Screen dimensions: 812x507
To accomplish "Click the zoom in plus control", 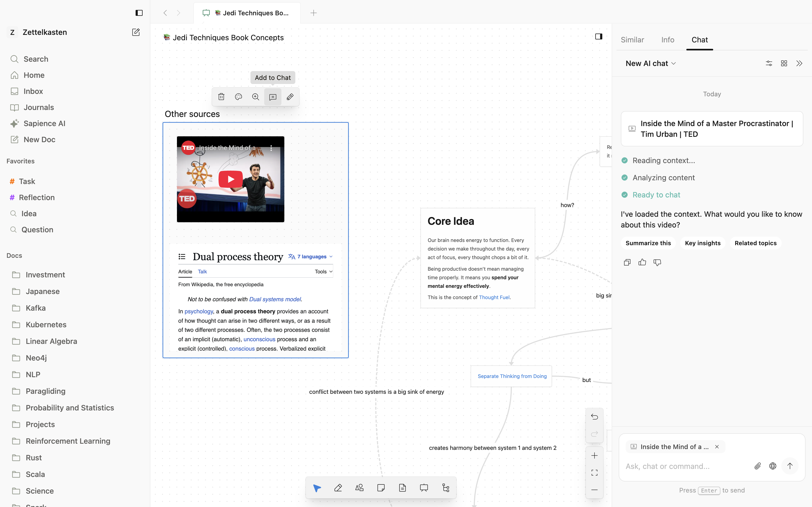I will tap(594, 455).
